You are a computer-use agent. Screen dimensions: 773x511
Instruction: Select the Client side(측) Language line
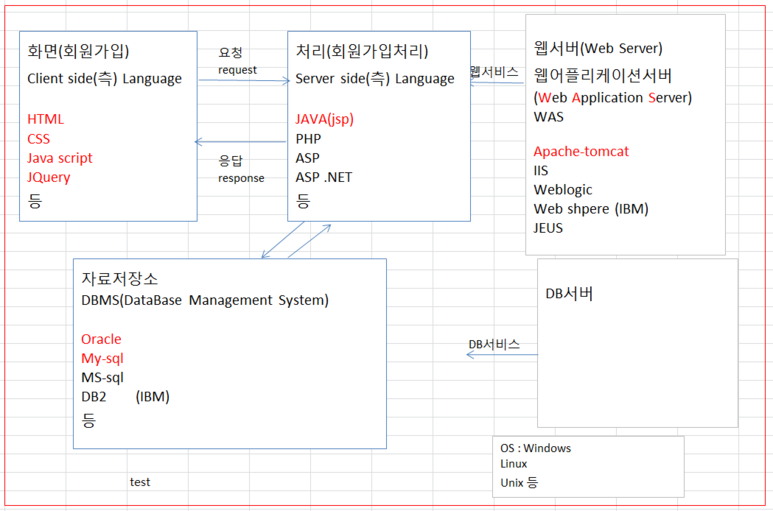105,78
